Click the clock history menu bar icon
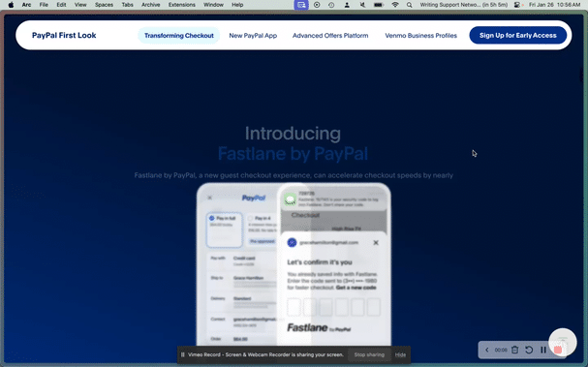This screenshot has height=367, width=588. pyautogui.click(x=331, y=5)
